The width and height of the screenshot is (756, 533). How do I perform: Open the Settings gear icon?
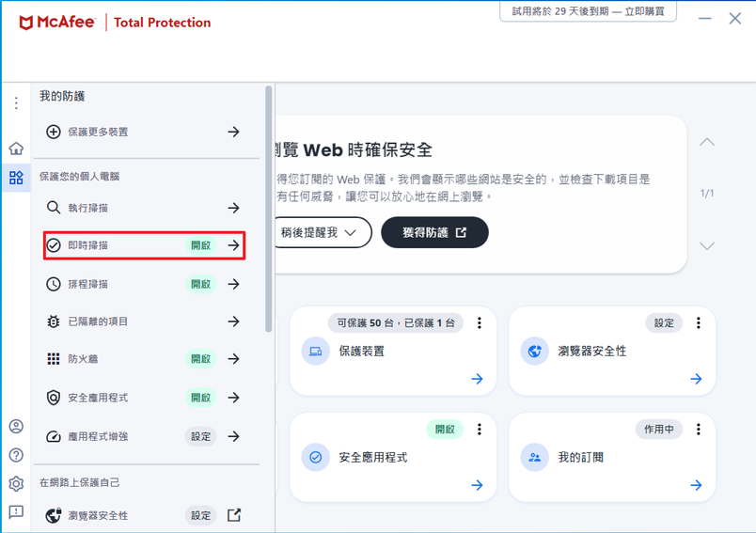coord(16,483)
